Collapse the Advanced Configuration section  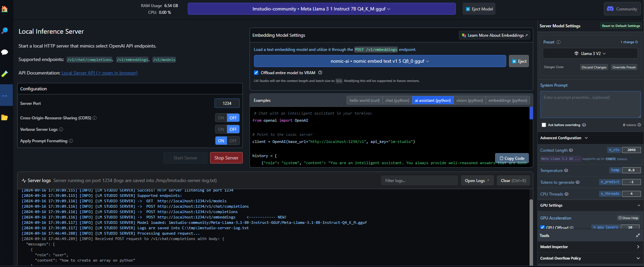586,138
